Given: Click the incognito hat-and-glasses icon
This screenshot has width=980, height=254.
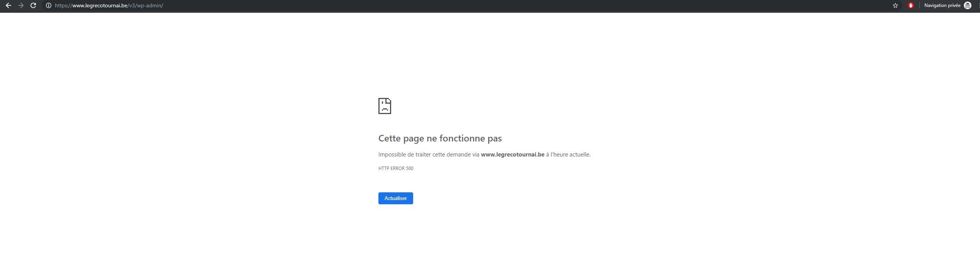Looking at the screenshot, I should 968,5.
